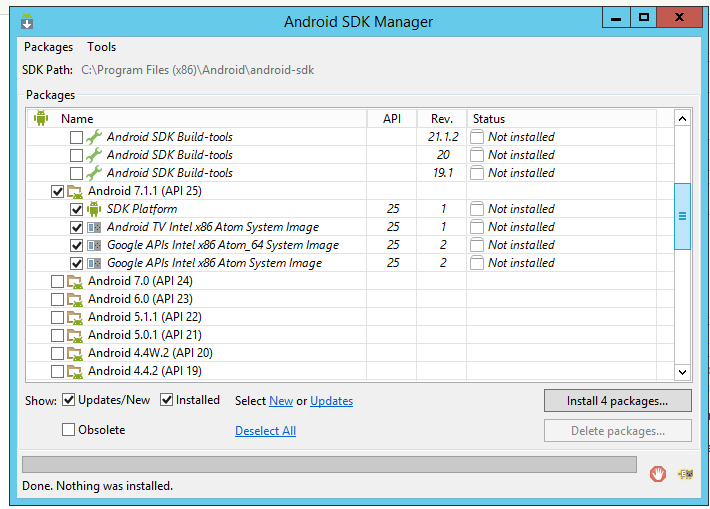Sort by the API column header

coord(392,119)
